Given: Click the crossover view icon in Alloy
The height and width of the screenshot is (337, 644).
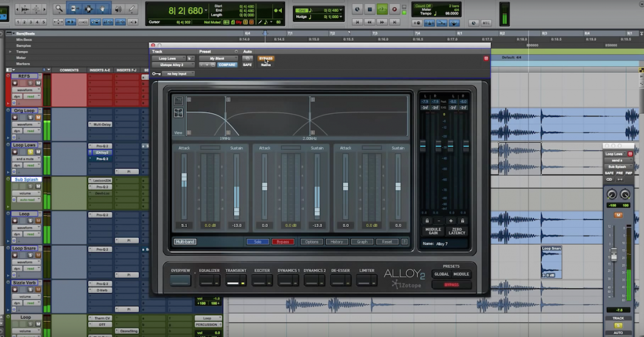Looking at the screenshot, I should pyautogui.click(x=178, y=113).
